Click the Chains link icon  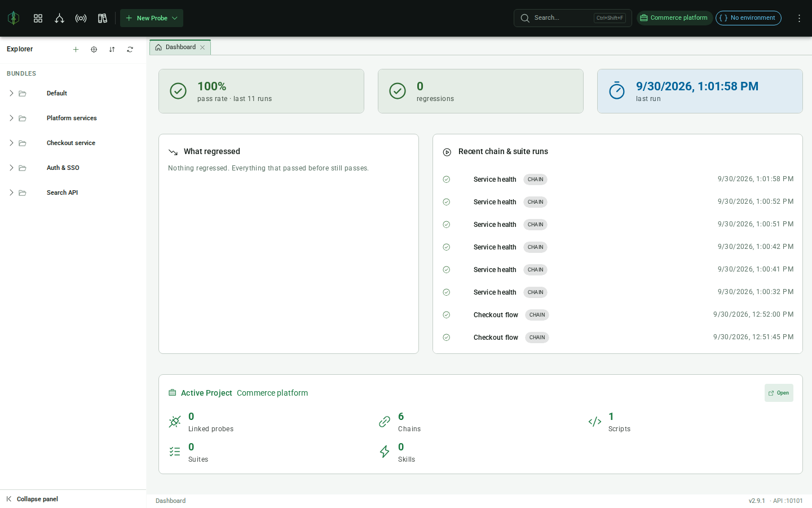[x=385, y=422]
